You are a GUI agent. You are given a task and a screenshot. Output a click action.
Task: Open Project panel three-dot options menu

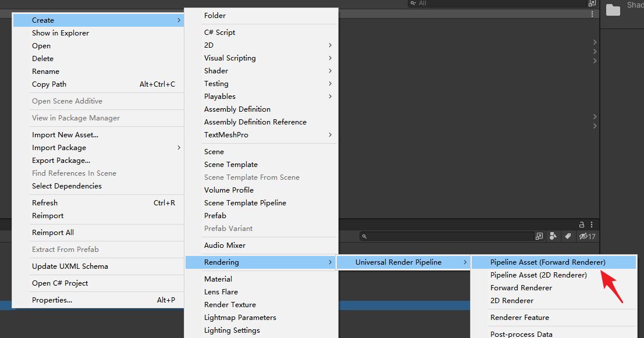[x=592, y=225]
